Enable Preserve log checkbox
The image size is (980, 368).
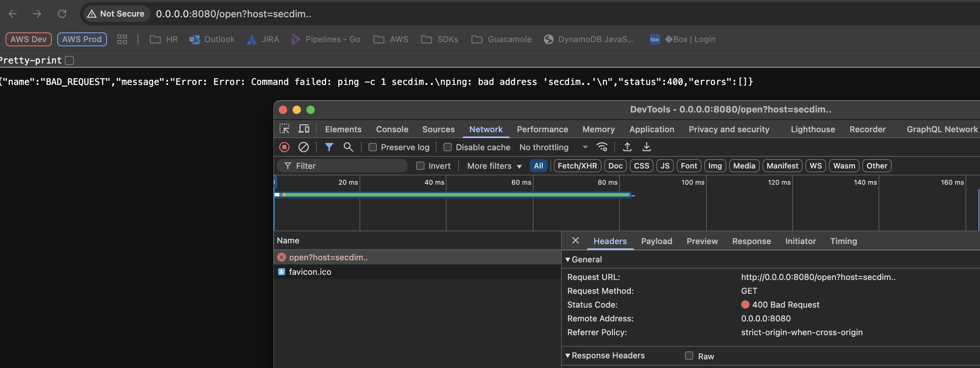372,147
